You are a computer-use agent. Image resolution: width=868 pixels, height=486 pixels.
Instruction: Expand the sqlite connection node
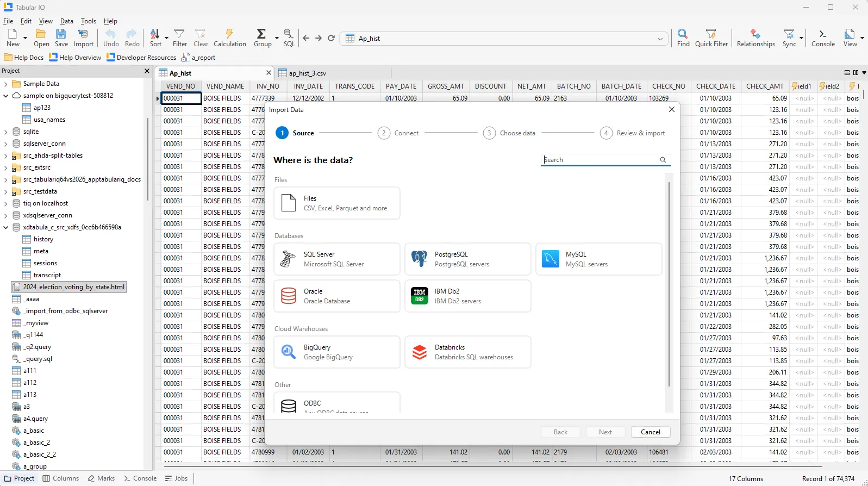(x=6, y=132)
